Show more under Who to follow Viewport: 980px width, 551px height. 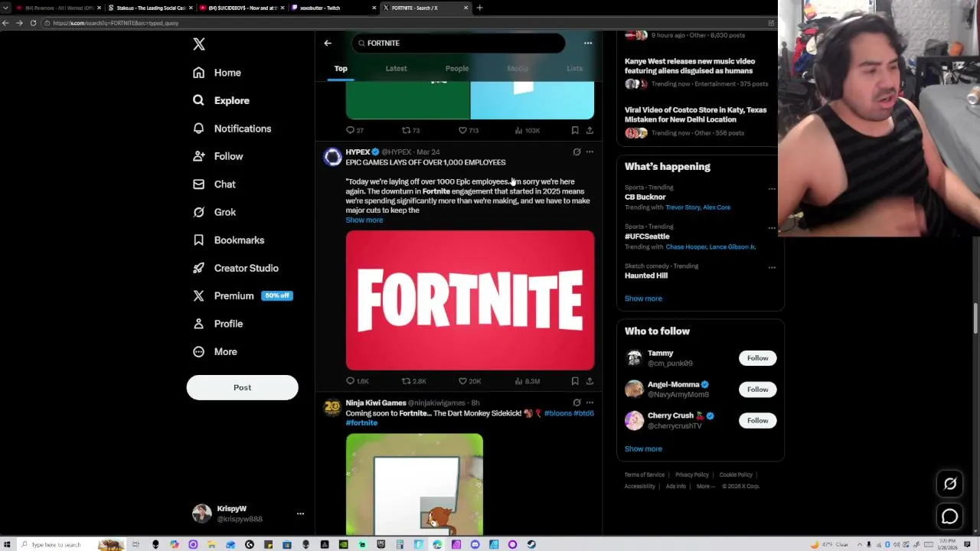tap(643, 449)
